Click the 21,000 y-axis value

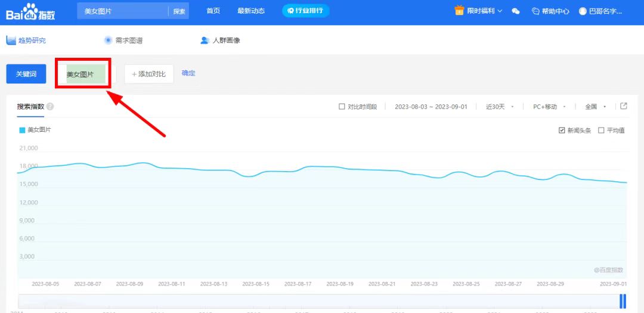[x=29, y=148]
